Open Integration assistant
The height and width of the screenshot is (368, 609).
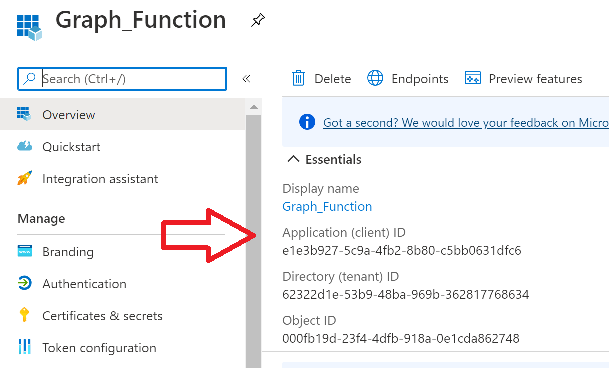(x=100, y=179)
